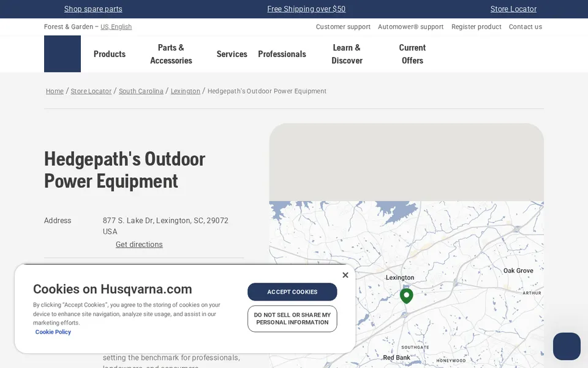
Task: Click the Southgate label on the map
Action: (415, 347)
